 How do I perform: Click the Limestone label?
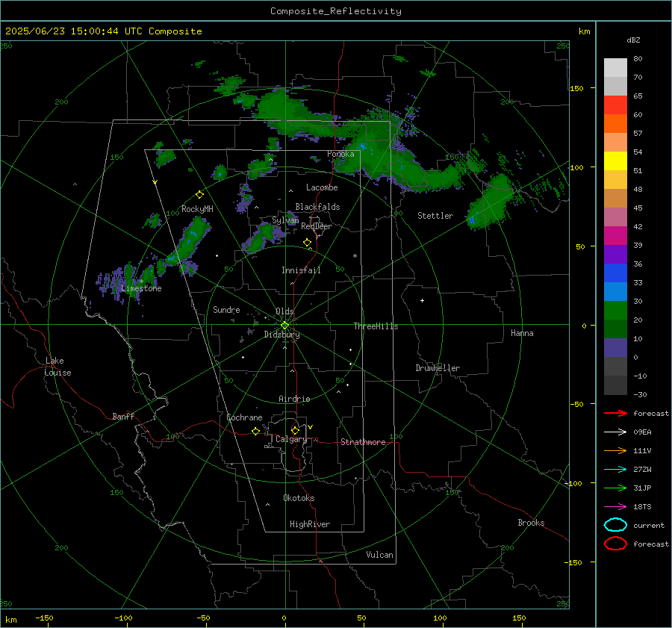141,288
